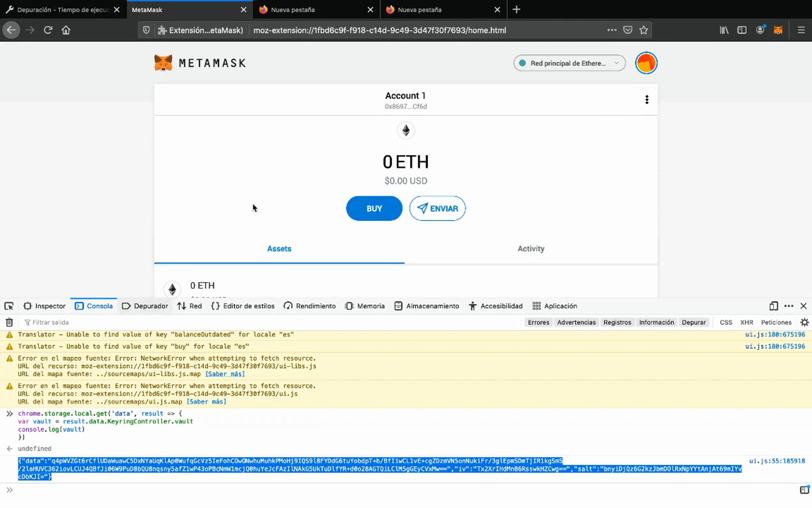Open the browser home page icon

[66, 30]
